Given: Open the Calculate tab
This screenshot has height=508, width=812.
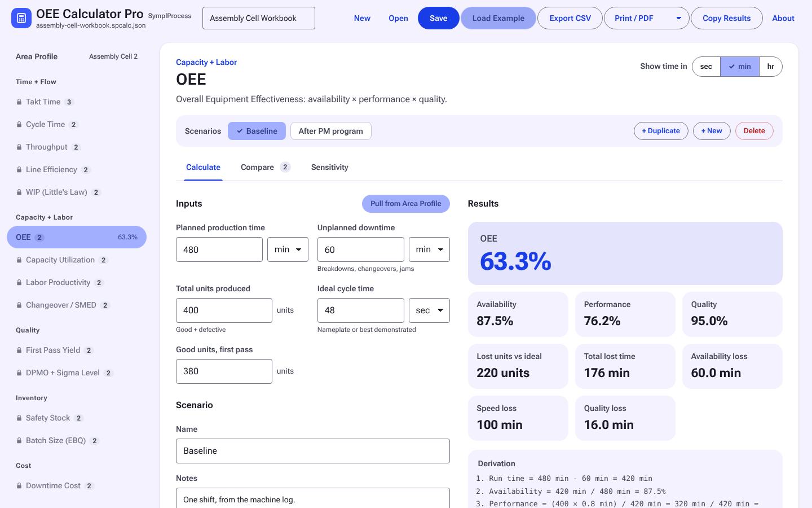Looking at the screenshot, I should click(203, 168).
